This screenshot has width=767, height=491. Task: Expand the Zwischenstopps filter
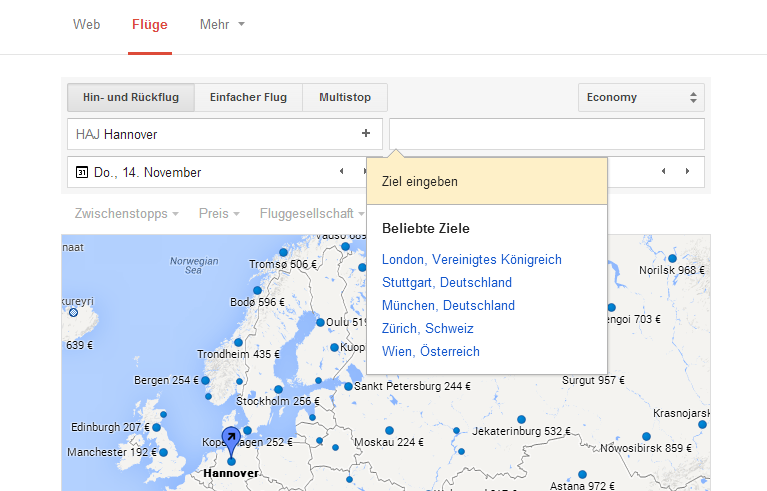(x=126, y=213)
